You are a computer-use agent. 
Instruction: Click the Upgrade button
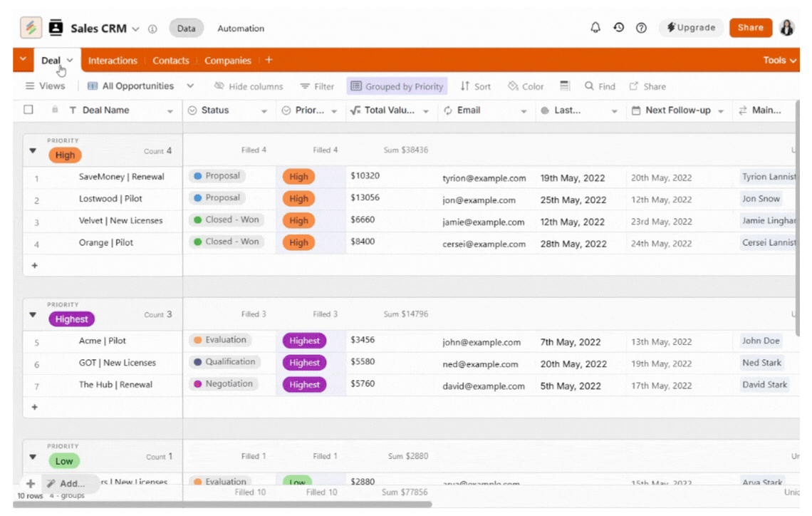[691, 28]
